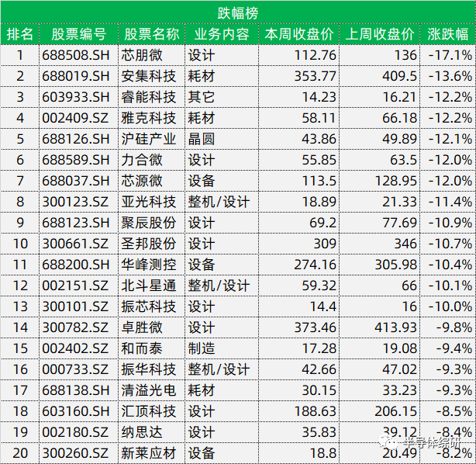Click stock name 力合微
476x464 pixels.
point(142,160)
